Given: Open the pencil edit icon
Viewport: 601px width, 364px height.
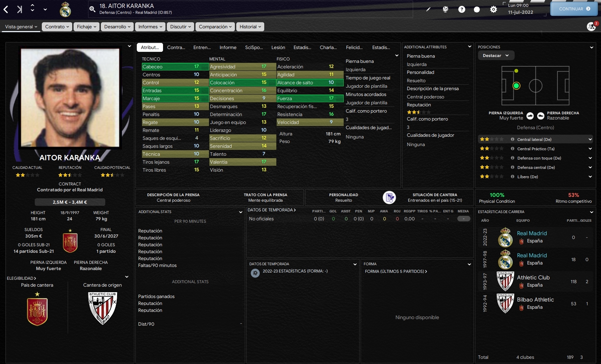Looking at the screenshot, I should tap(428, 9).
